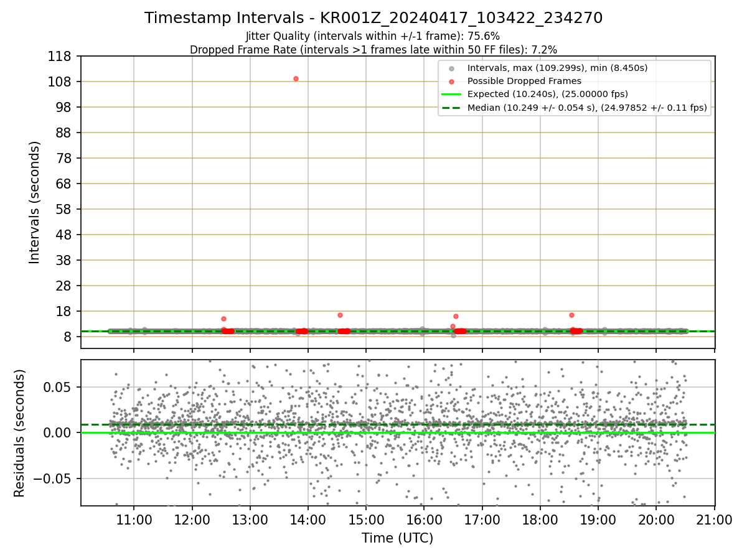The image size is (747, 560).
Task: Click the '21:00' x-axis tick label
Action: tap(715, 520)
